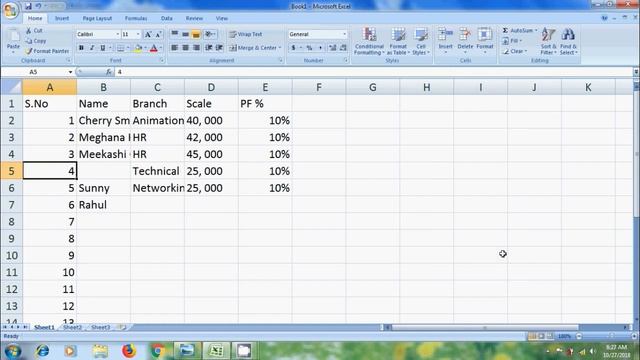
Task: Open Cell Styles gallery
Action: (x=421, y=41)
